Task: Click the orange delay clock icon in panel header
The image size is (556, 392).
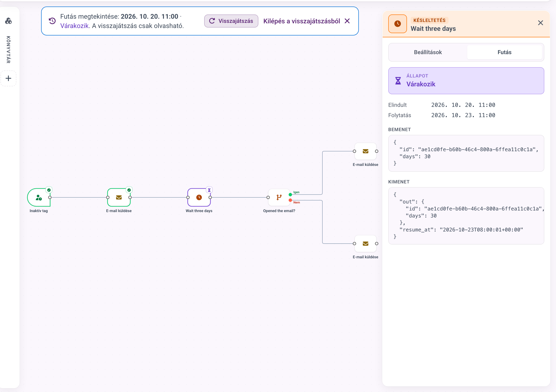Action: point(397,24)
